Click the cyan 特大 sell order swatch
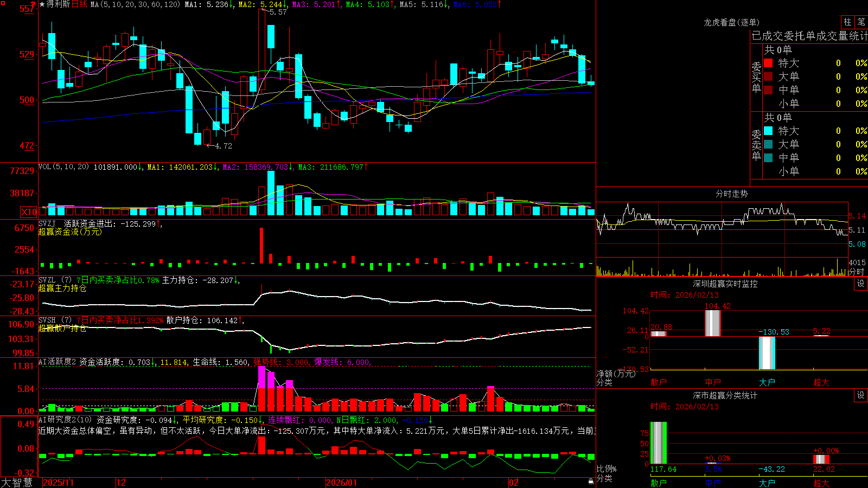This screenshot has width=868, height=488. click(768, 131)
